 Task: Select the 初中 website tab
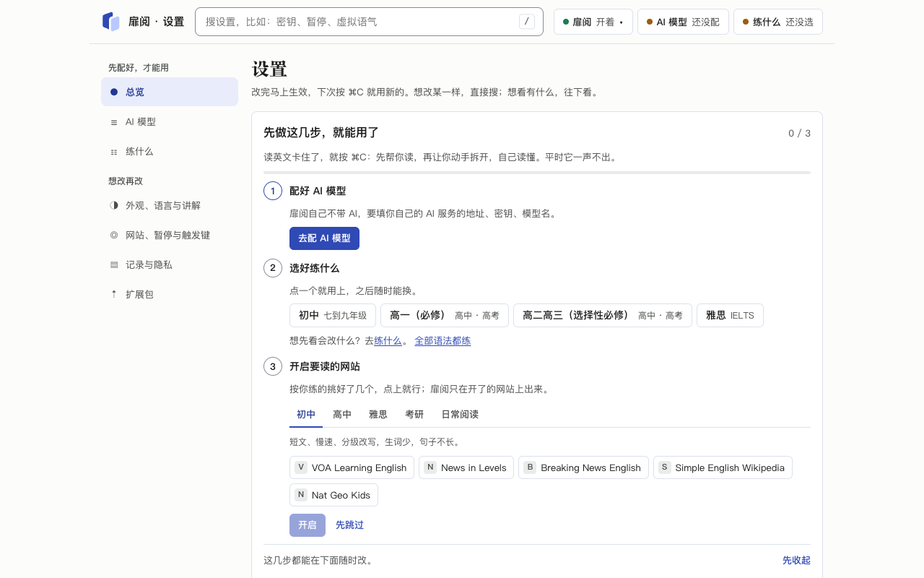[x=306, y=415]
